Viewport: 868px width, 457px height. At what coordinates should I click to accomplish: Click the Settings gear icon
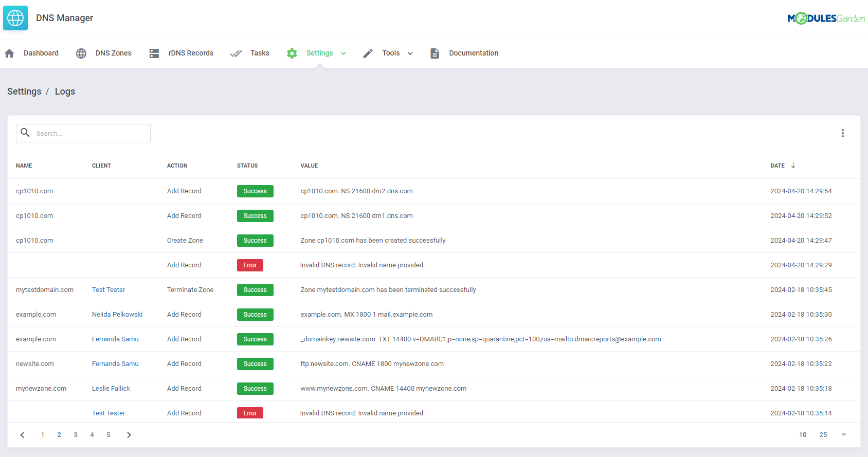point(292,53)
